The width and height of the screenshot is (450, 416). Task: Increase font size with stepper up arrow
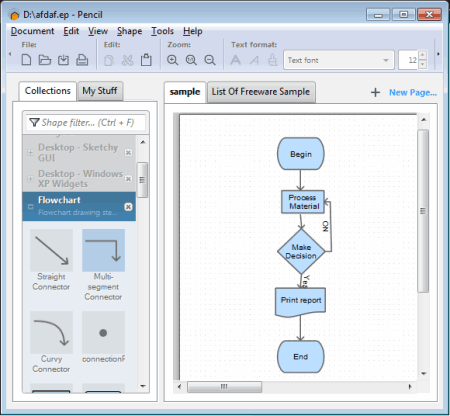coord(423,55)
